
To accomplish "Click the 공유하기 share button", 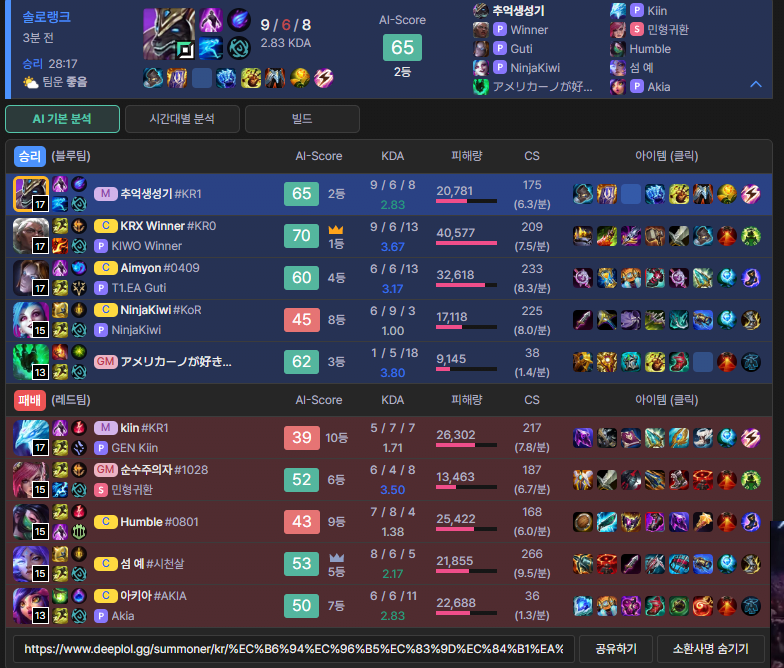I will (616, 649).
